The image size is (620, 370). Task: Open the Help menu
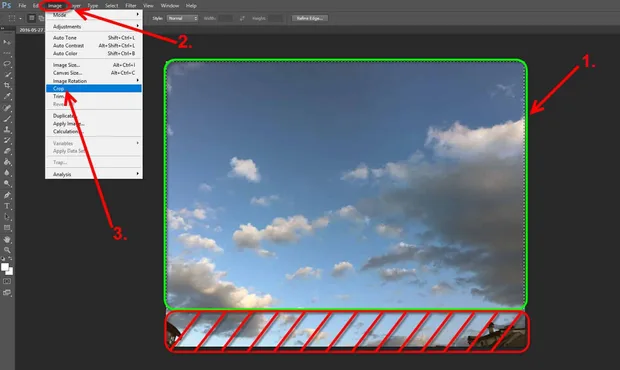(x=191, y=6)
